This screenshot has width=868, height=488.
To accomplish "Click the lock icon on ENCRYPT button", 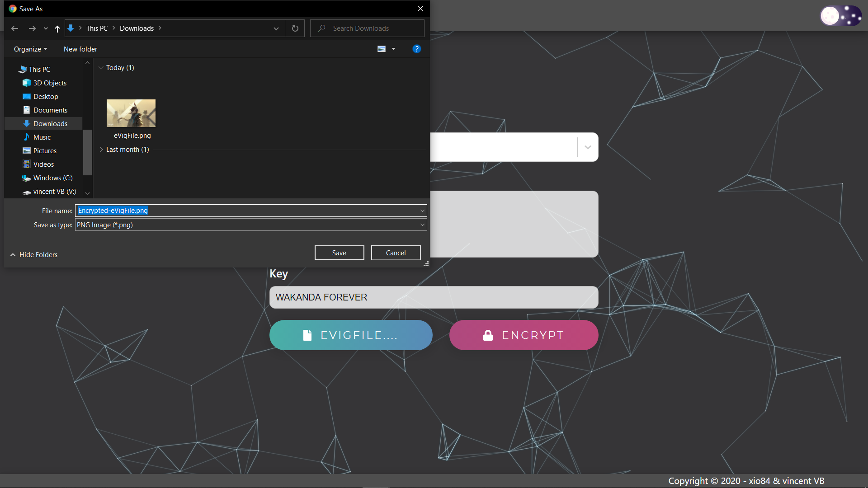I will [x=488, y=334].
